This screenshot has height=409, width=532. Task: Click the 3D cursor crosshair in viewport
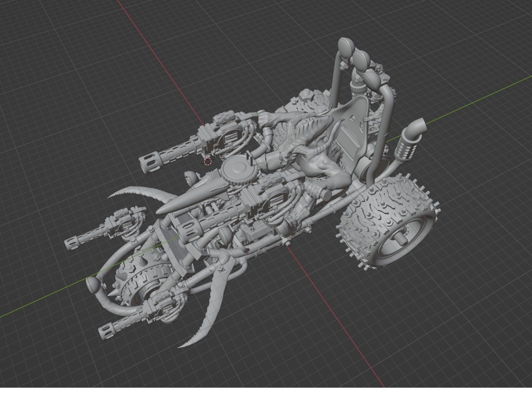[x=208, y=162]
